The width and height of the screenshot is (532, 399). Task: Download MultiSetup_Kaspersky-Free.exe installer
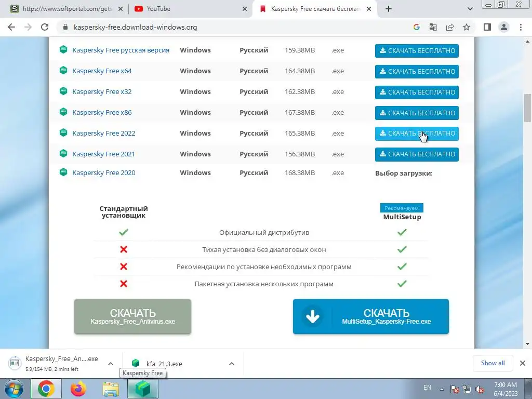click(x=371, y=316)
